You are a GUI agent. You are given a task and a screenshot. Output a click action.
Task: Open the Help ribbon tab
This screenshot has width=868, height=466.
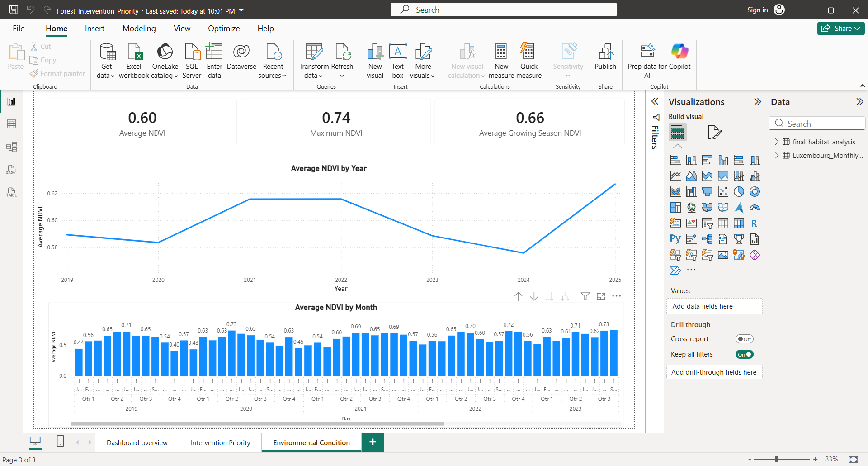(266, 29)
